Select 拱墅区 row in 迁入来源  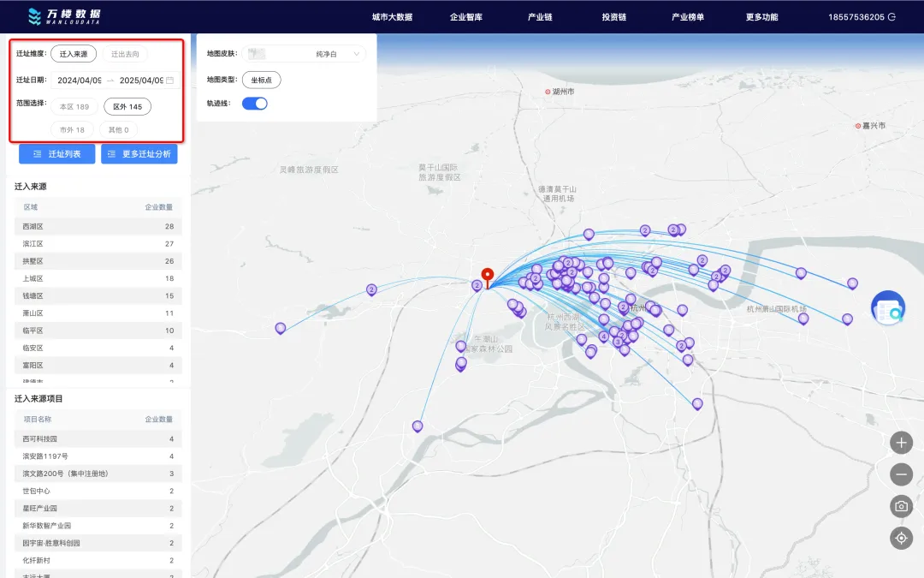click(x=98, y=261)
